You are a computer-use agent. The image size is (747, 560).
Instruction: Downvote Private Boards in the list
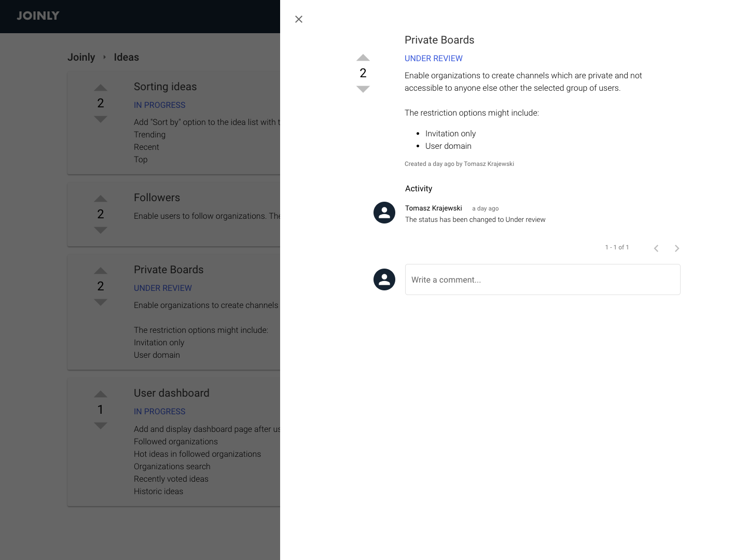point(101,302)
